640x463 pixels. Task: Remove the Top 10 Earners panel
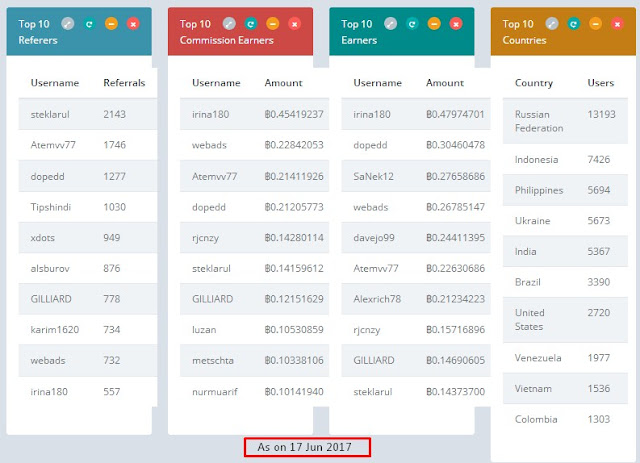coord(456,24)
